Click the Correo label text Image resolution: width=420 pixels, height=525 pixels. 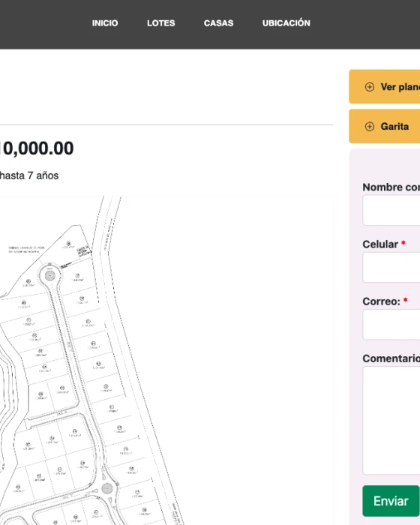(x=381, y=301)
